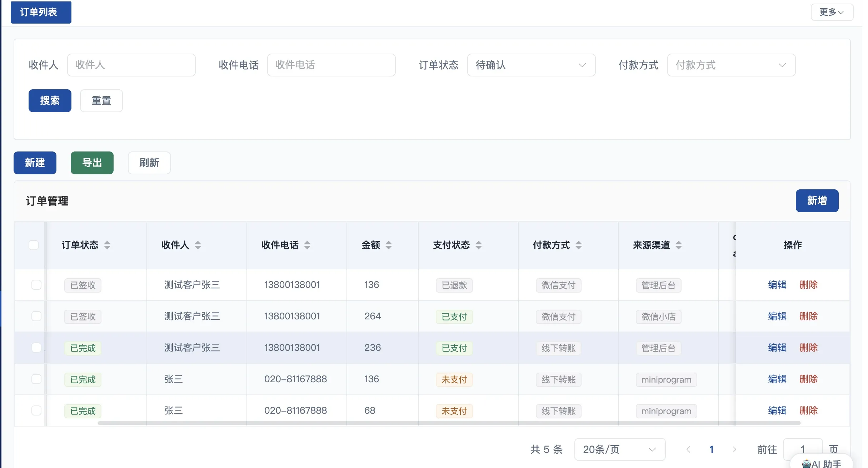Click the 搜索 button
Viewport: 868px width, 468px height.
50,101
